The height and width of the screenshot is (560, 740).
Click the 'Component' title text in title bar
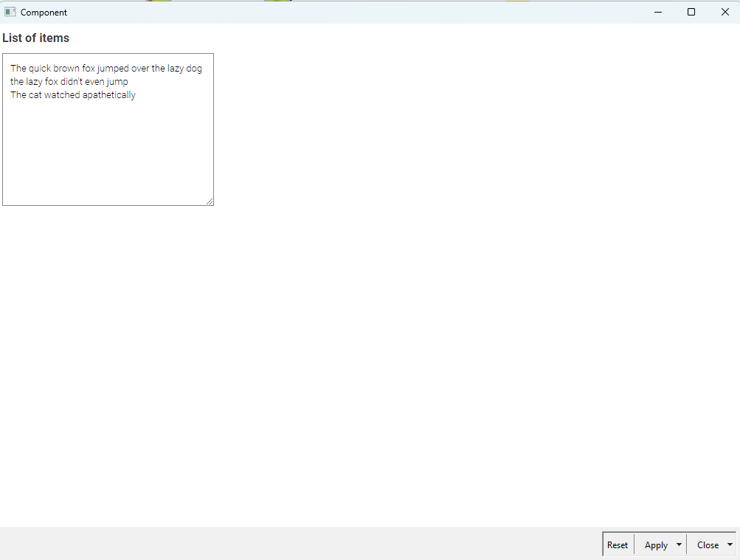[x=44, y=12]
